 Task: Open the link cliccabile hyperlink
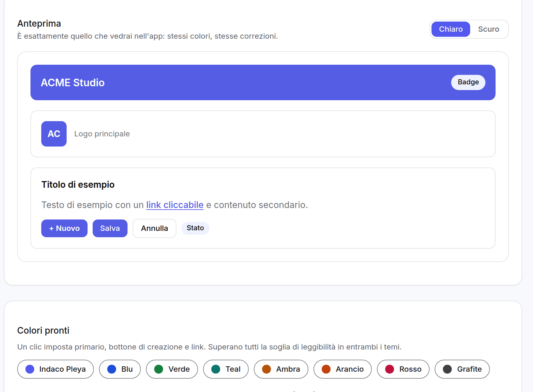[x=175, y=205]
